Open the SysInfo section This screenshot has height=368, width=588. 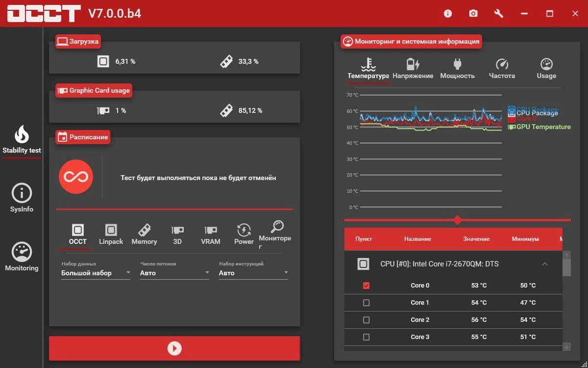22,198
